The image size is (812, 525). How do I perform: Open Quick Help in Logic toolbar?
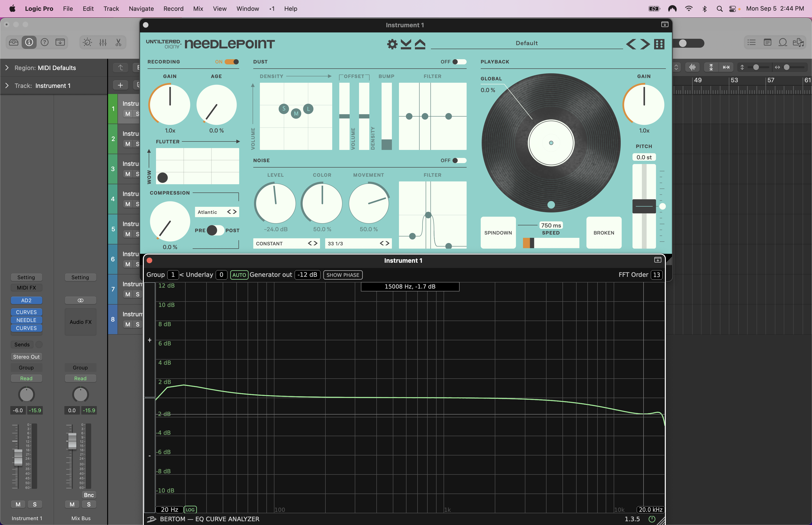click(x=45, y=42)
